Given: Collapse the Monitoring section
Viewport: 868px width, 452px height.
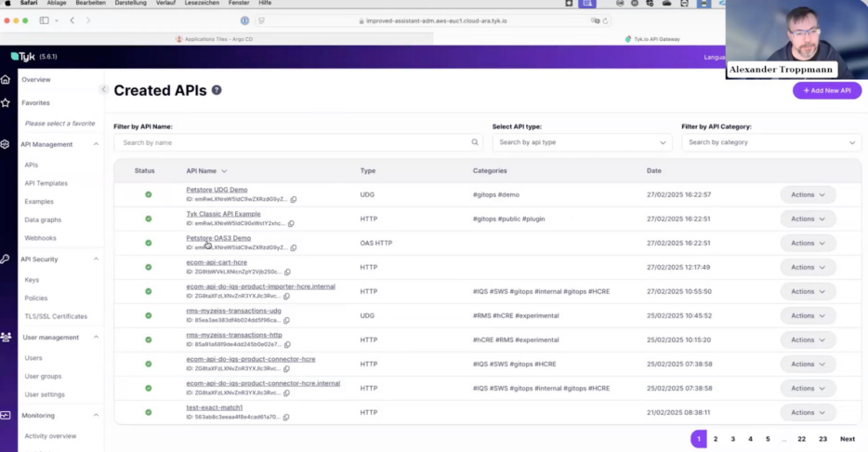Looking at the screenshot, I should pyautogui.click(x=96, y=415).
